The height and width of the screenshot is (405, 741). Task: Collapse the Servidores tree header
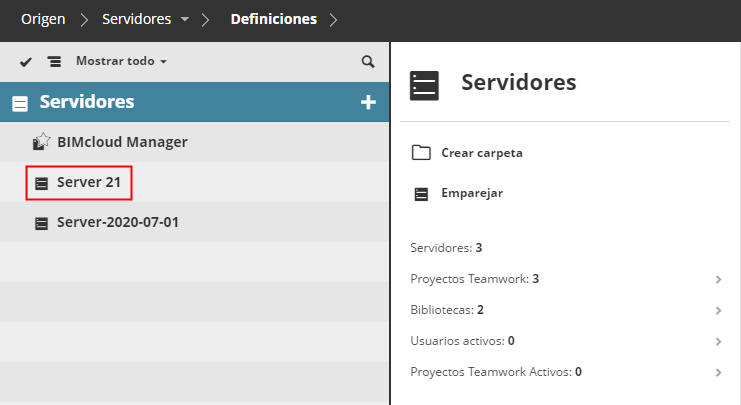[20, 103]
